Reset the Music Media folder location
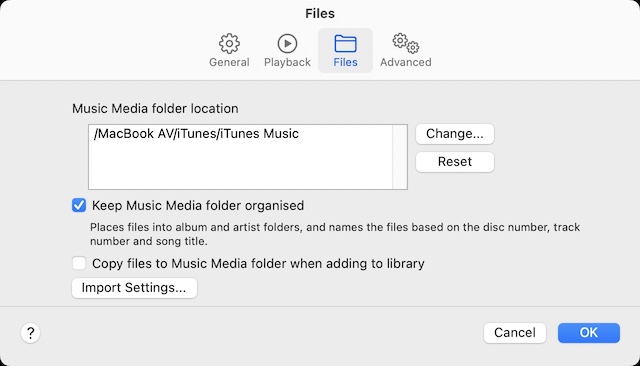The image size is (640, 366). point(455,162)
